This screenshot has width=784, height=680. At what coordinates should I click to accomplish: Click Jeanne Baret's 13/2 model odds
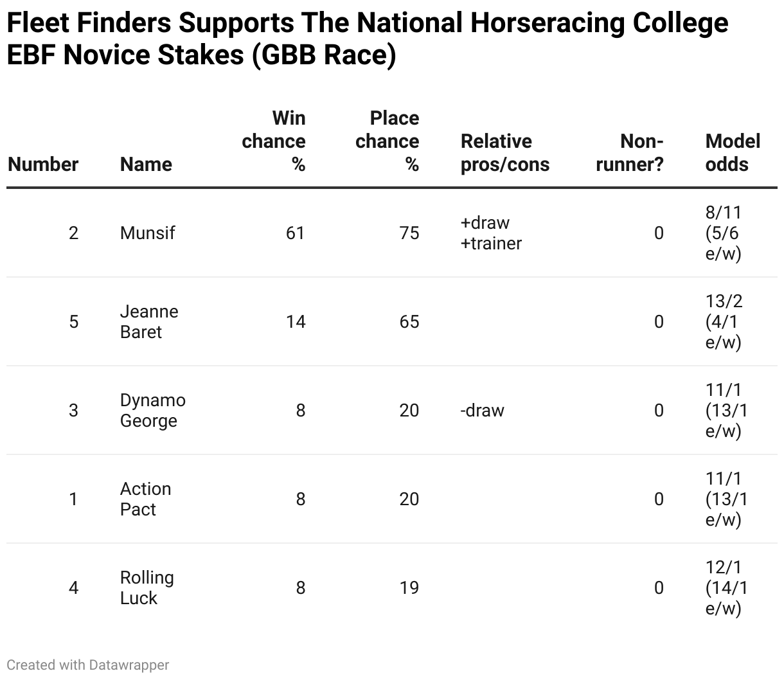point(724,321)
